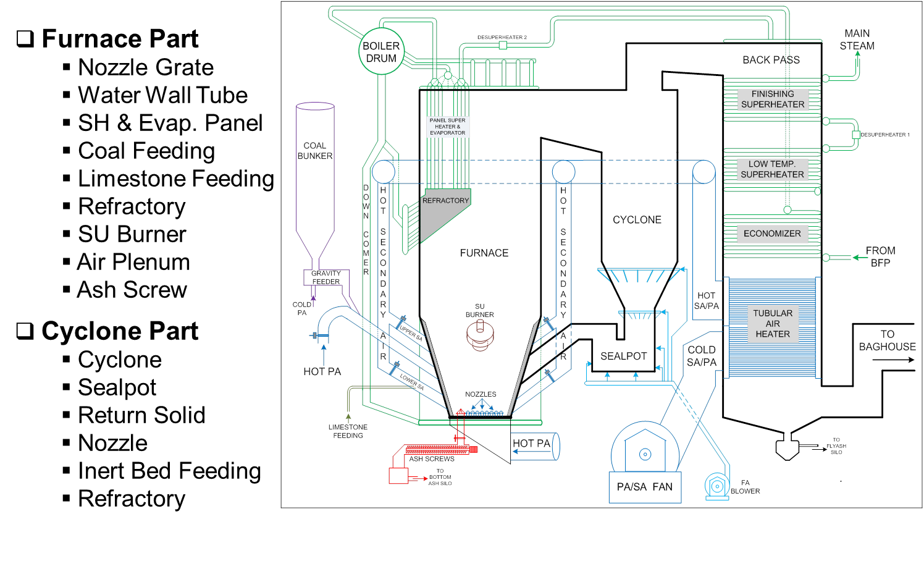This screenshot has width=924, height=582.
Task: Click the PANEL SUPER HEATER & EVAPORATOR label
Action: (448, 127)
